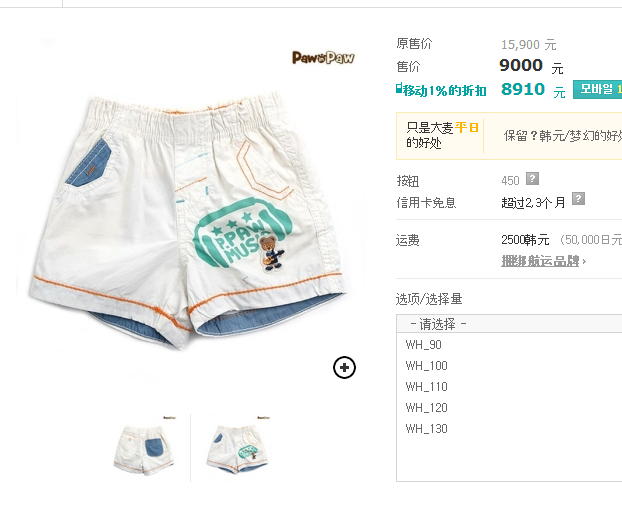Select size option WH_90
622x507 pixels.
(423, 345)
